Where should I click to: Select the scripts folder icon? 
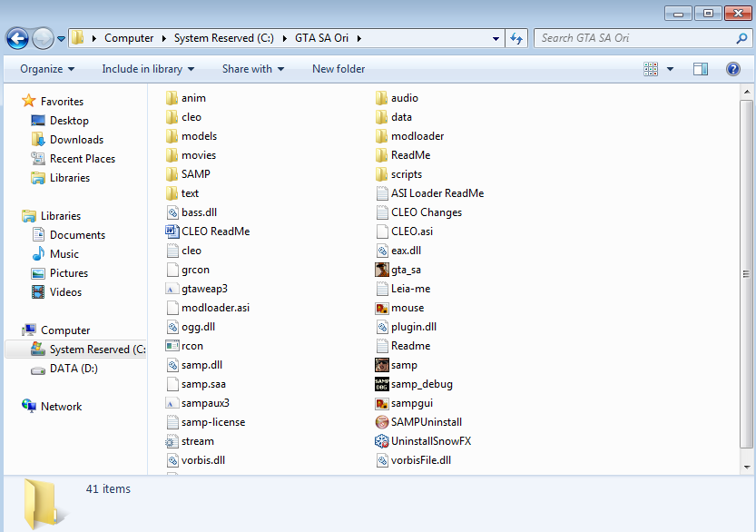pyautogui.click(x=381, y=174)
